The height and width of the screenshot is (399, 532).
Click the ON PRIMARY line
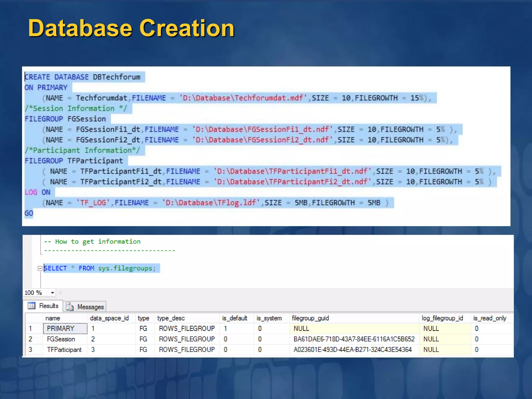click(46, 88)
